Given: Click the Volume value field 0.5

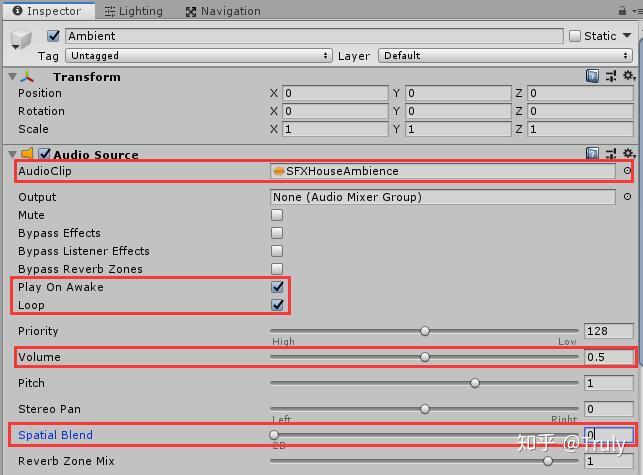Looking at the screenshot, I should click(609, 357).
